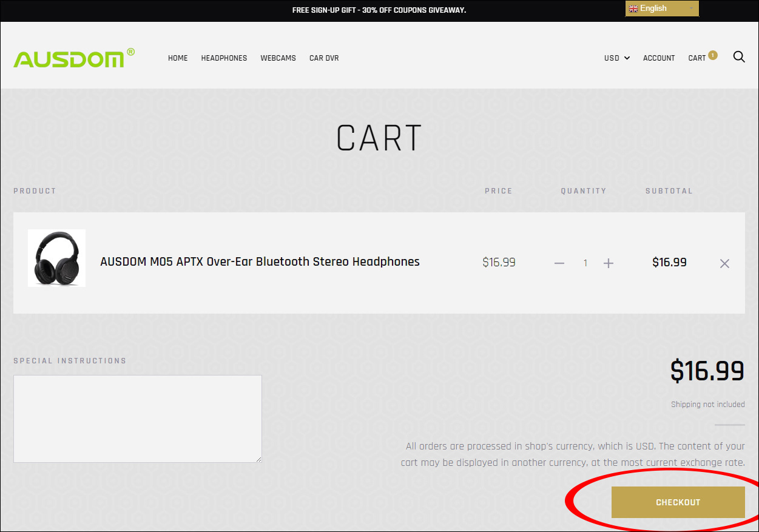Remove the M05 headphones from cart

[724, 263]
